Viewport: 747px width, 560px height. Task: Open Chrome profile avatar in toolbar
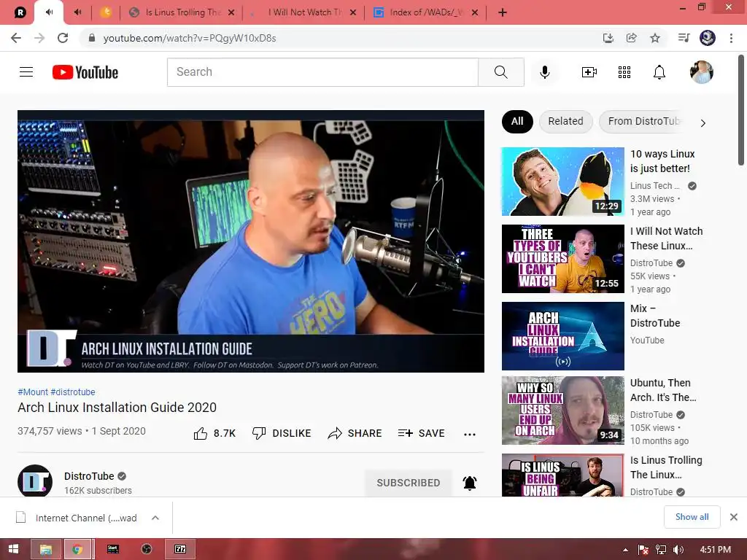coord(708,38)
